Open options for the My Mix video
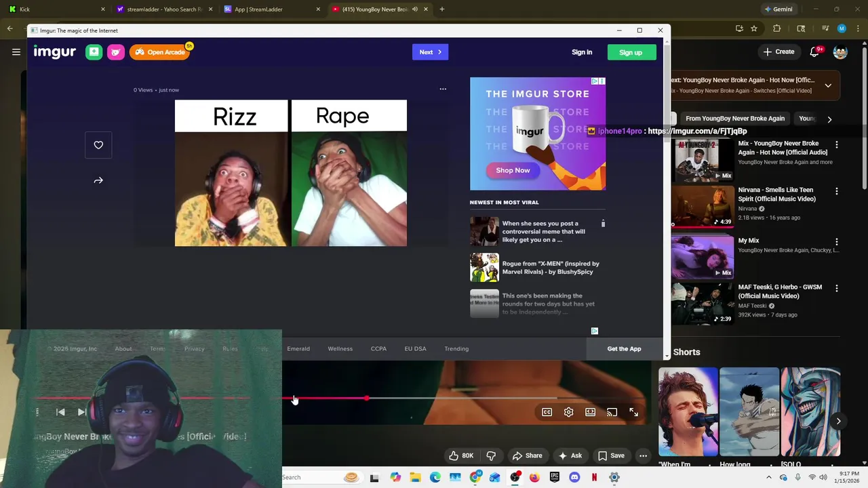 tap(836, 241)
